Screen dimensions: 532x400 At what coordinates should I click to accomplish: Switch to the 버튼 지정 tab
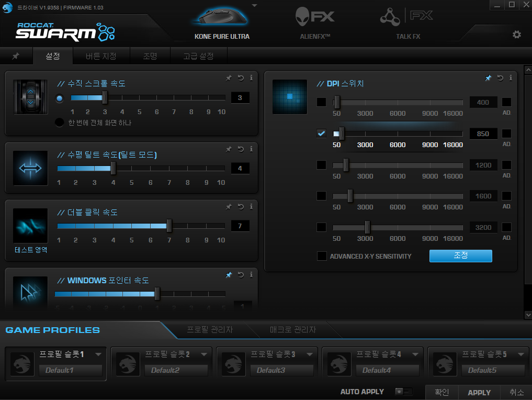point(101,56)
